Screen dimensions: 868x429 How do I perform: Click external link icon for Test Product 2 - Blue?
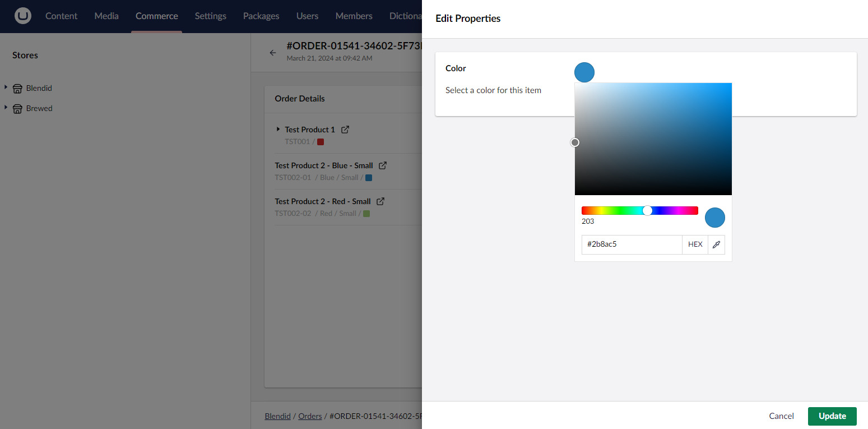click(383, 165)
